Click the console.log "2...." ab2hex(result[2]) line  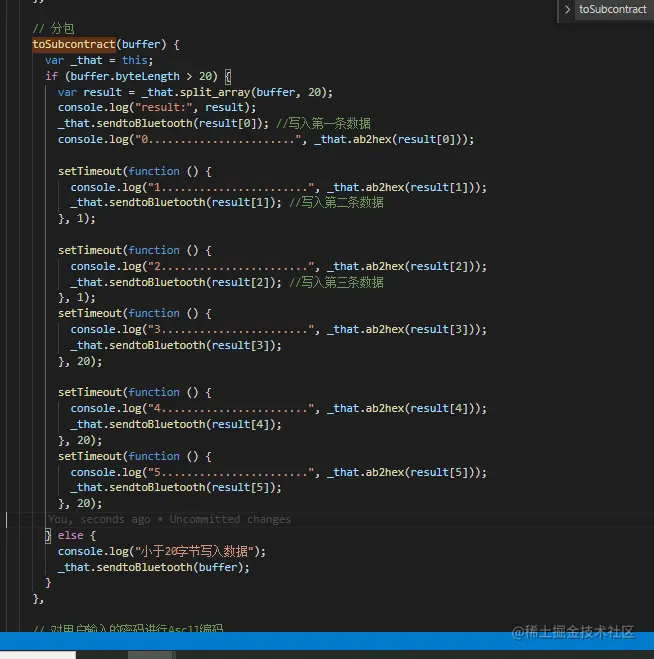click(279, 266)
